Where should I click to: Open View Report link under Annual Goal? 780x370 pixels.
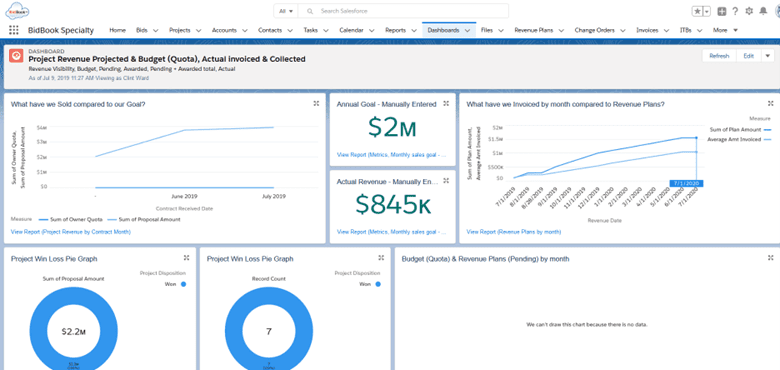click(x=391, y=155)
